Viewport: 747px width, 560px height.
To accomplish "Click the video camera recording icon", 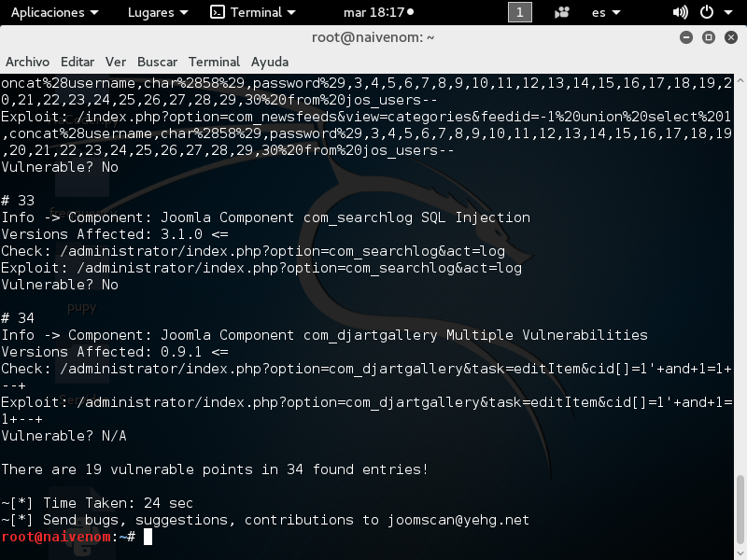I will [x=562, y=12].
